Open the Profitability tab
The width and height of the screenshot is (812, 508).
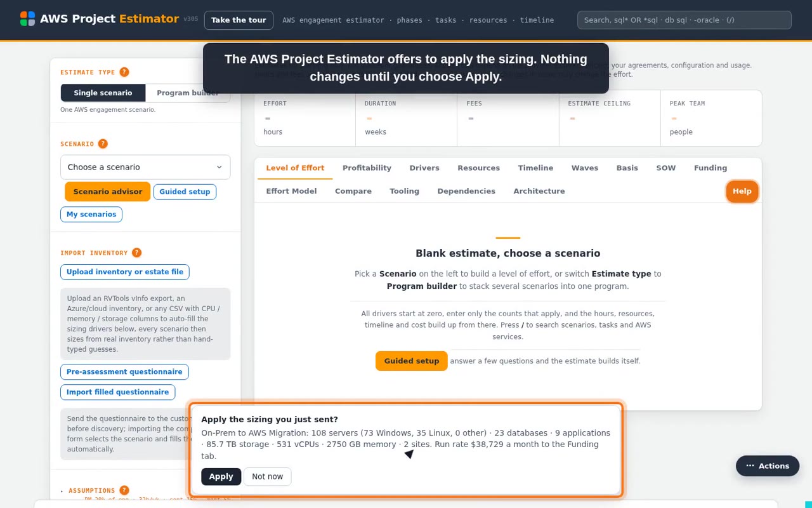pos(367,168)
